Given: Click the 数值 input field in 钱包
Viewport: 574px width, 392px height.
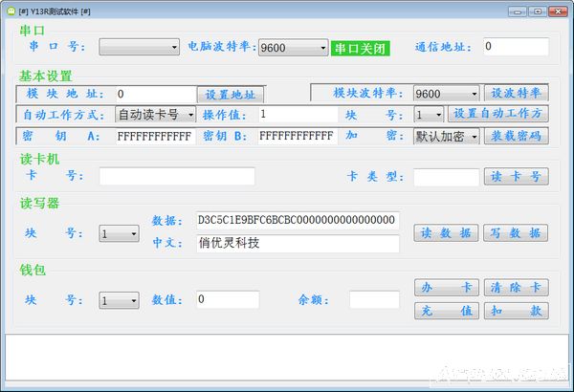Looking at the screenshot, I should click(228, 299).
